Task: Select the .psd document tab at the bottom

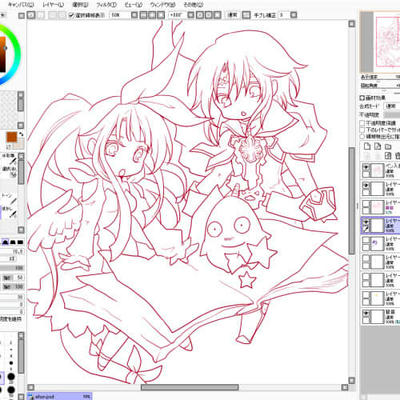Action: coord(59,396)
